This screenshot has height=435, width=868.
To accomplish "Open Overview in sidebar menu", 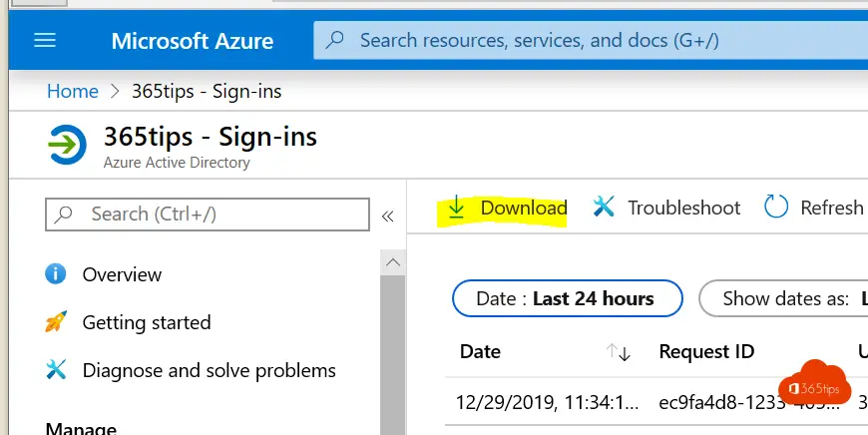I will click(x=122, y=274).
